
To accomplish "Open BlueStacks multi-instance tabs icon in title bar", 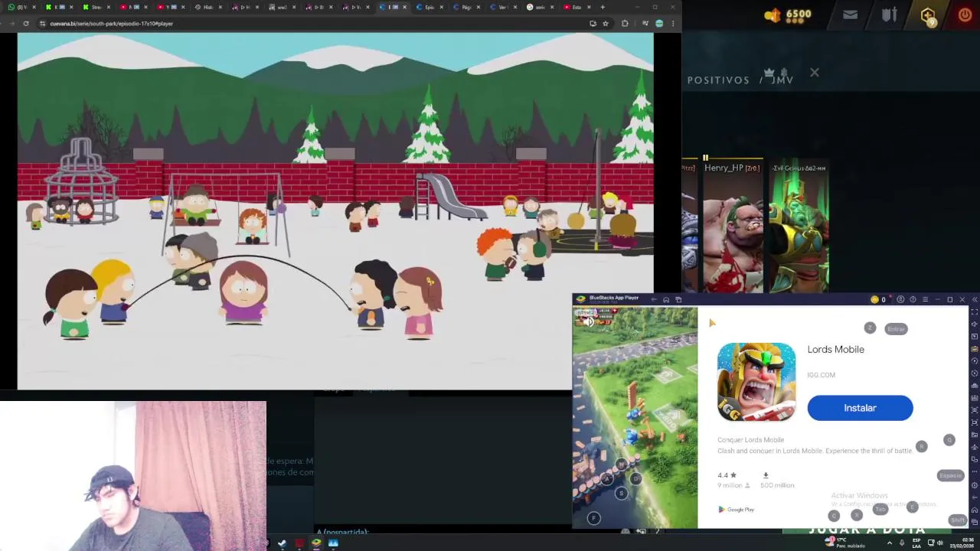I will (x=678, y=299).
